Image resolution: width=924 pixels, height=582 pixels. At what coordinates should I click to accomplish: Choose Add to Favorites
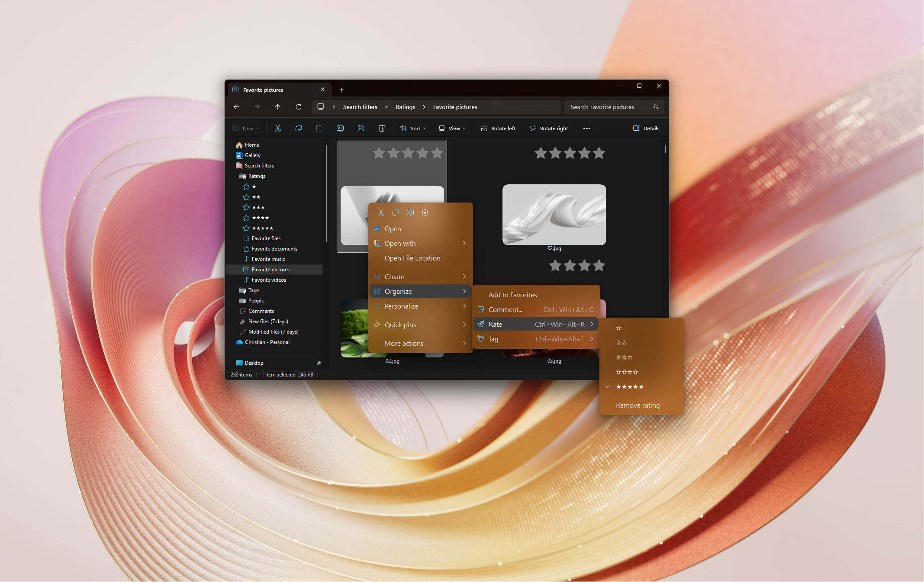(x=536, y=295)
